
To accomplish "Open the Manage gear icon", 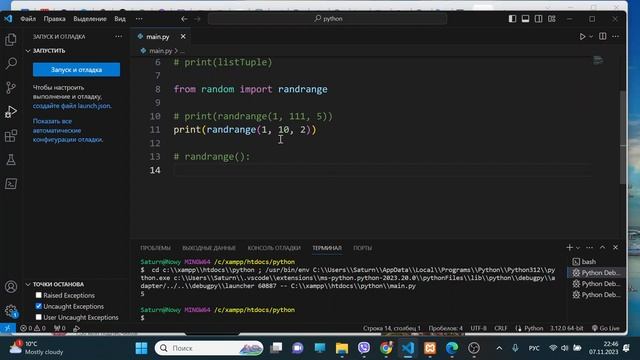I will click(x=11, y=311).
